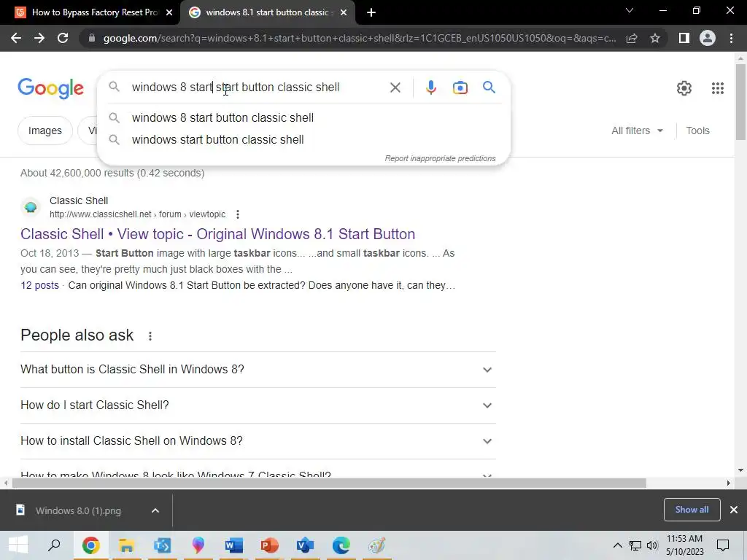Open File Explorer from the taskbar
747x560 pixels.
[126, 545]
